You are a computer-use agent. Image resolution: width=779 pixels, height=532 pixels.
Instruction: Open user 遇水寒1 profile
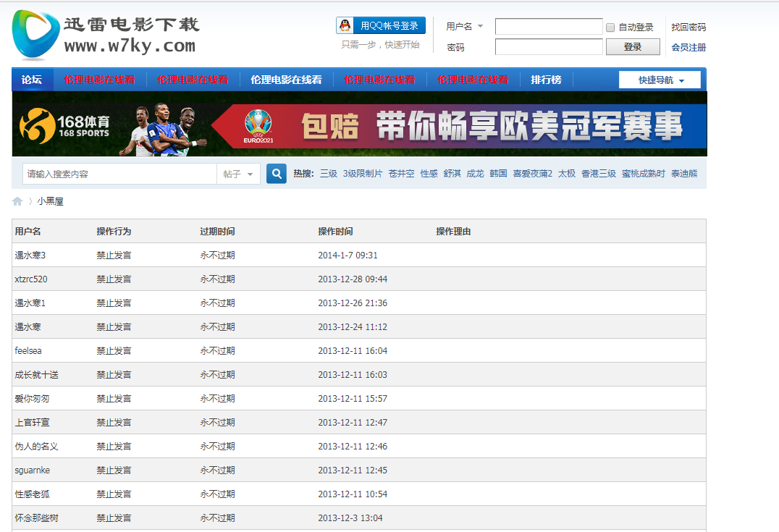(30, 303)
